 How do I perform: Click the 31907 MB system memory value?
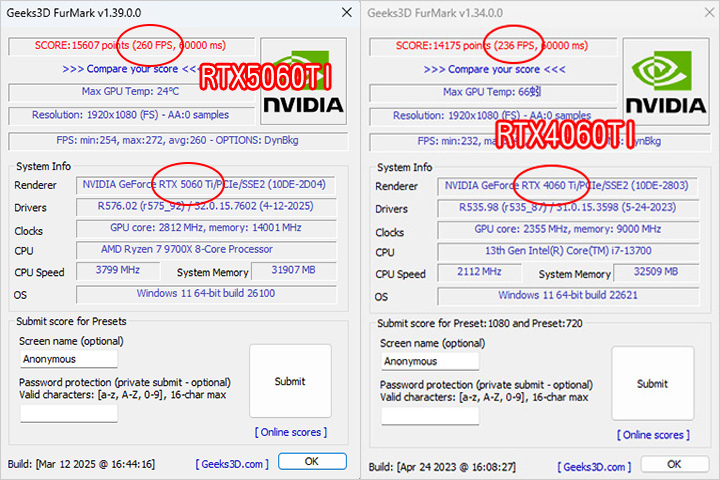[294, 270]
